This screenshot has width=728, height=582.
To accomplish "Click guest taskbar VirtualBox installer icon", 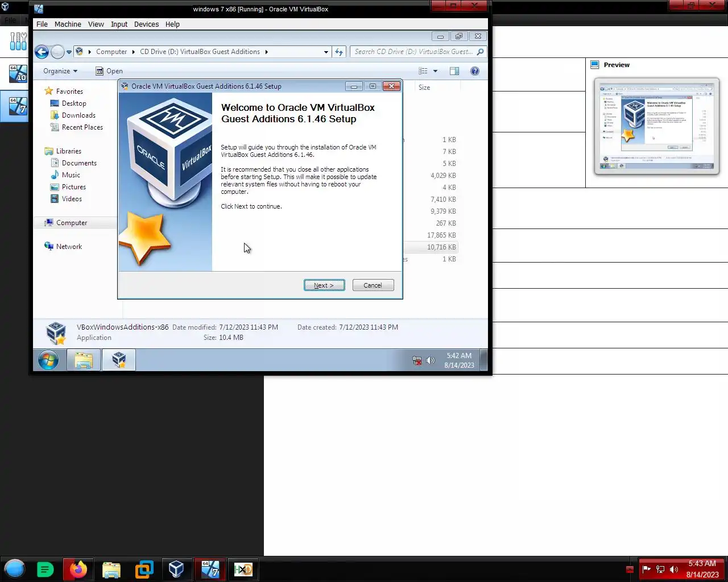I will (119, 360).
